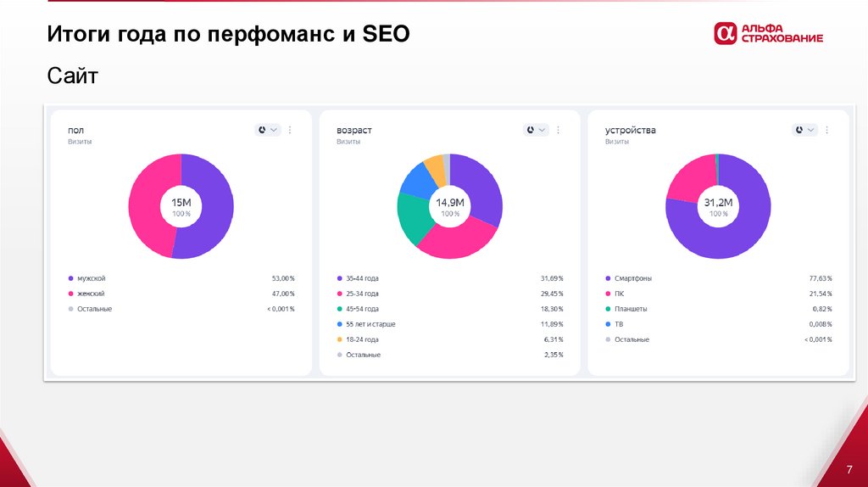Select the ТВ legend label
Viewport: 868px width, 487px height.
[x=619, y=324]
